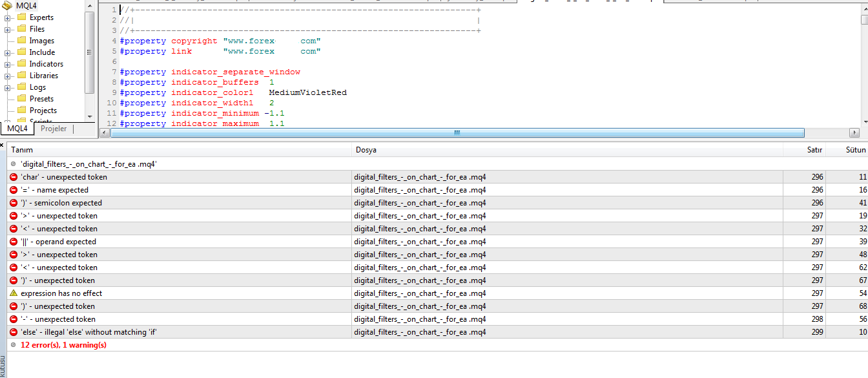Click warning icon beside "expression has no effect"

tap(14, 293)
